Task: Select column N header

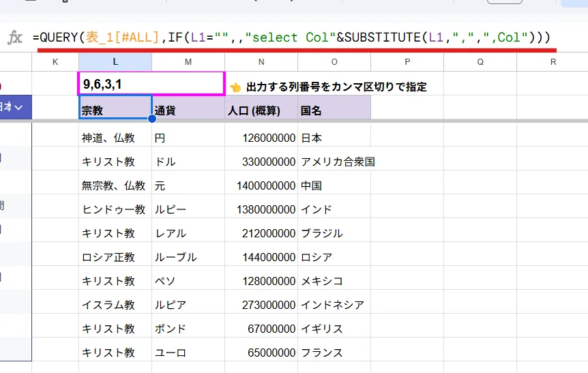Action: (261, 62)
